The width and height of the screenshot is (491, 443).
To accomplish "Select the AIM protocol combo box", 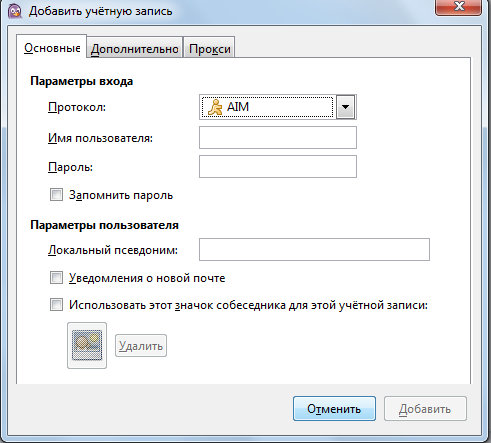I will coord(278,107).
